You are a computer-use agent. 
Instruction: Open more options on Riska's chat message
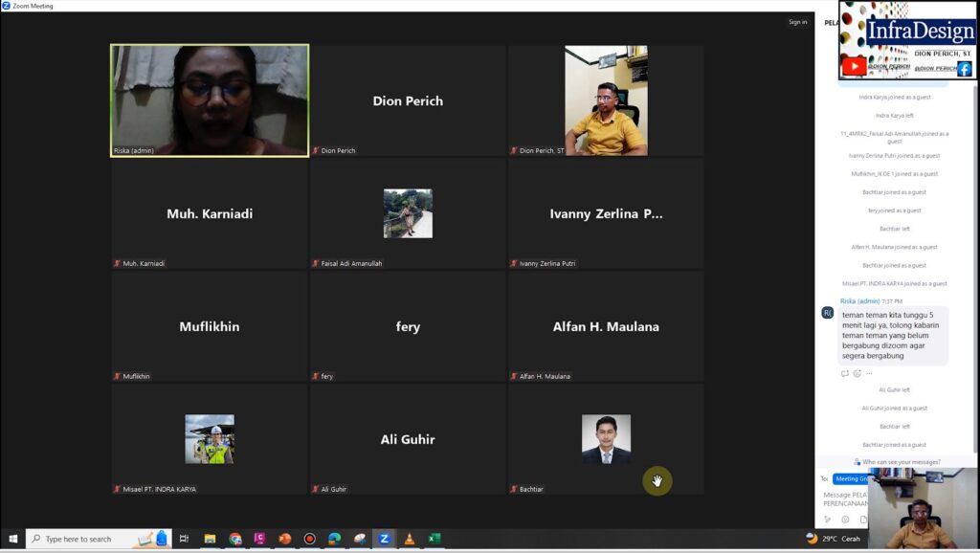tap(869, 373)
